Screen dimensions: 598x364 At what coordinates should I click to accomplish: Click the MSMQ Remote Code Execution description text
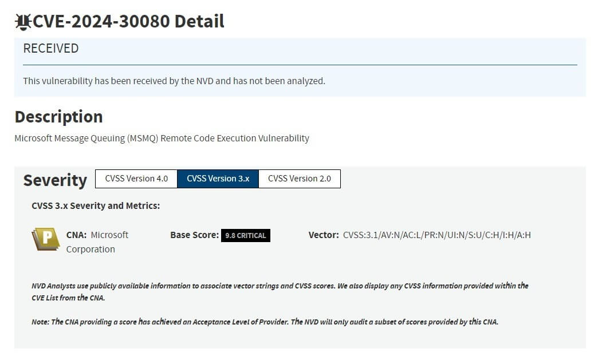pos(162,138)
